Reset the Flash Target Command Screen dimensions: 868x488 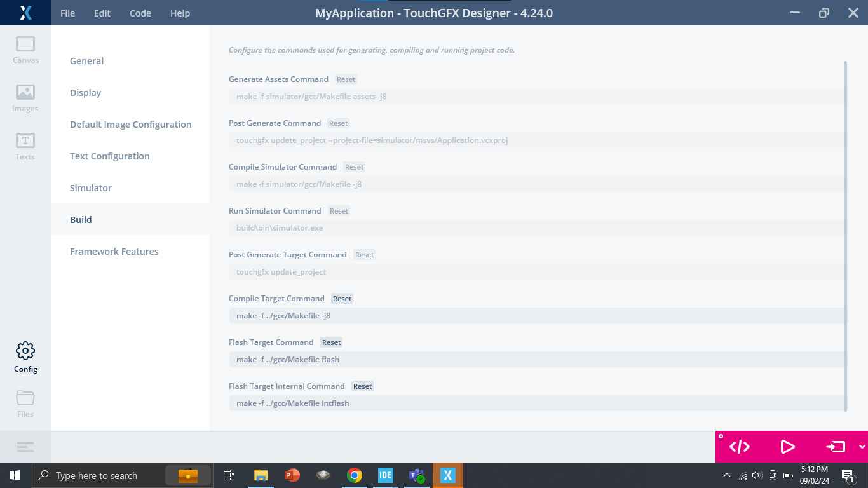click(x=331, y=342)
